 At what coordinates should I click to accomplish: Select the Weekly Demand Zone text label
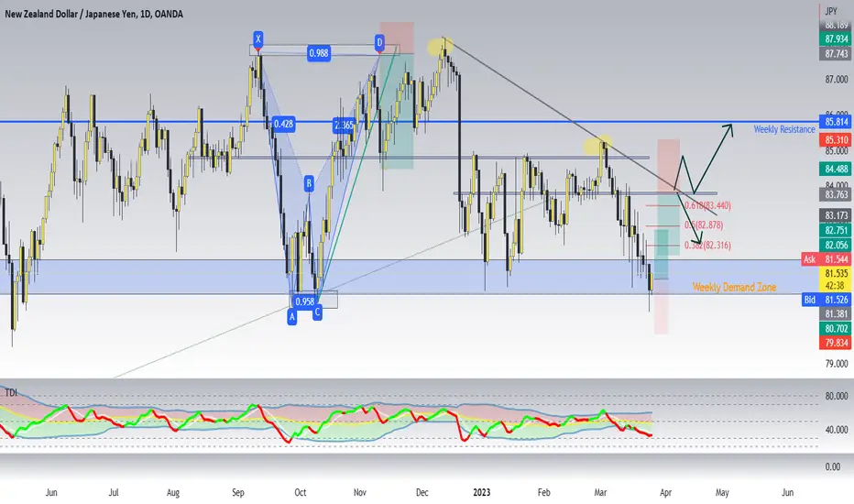tap(734, 287)
